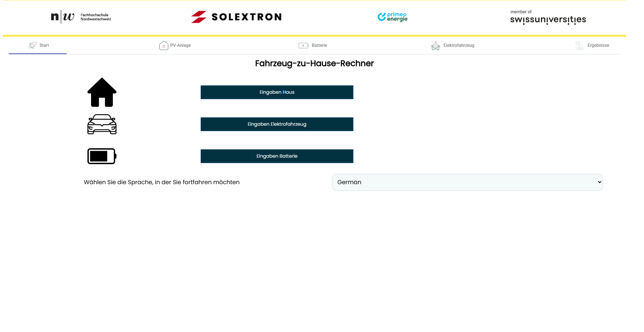Click the house icon on PV-Anlage tab
This screenshot has width=644, height=332.
164,45
